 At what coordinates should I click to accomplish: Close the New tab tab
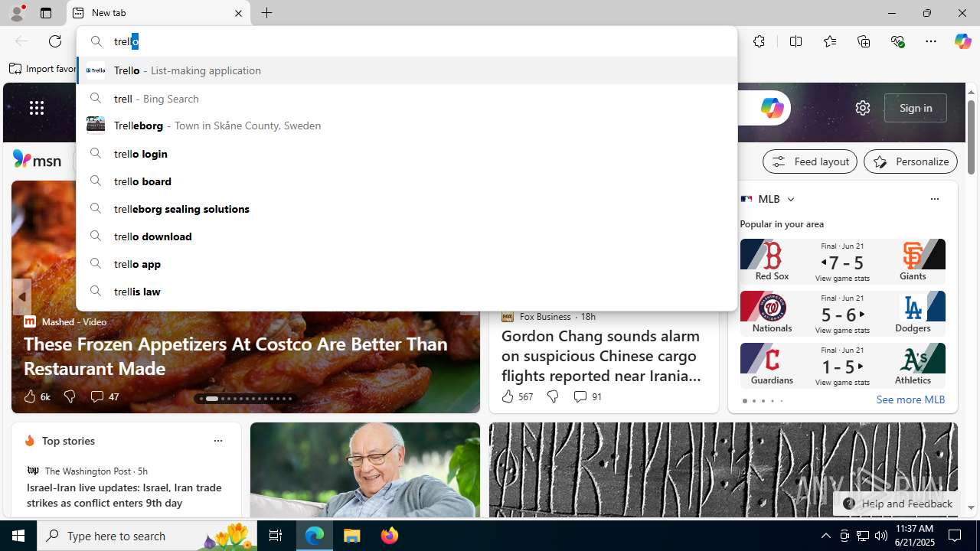click(238, 13)
